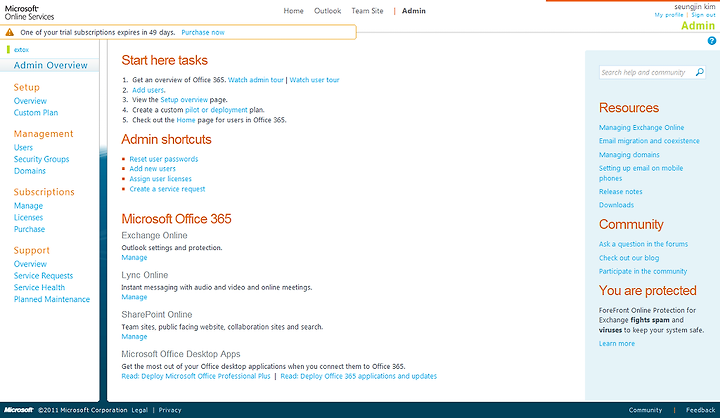The width and height of the screenshot is (720, 418).
Task: Open Managing Exchange Online resource
Action: [641, 128]
